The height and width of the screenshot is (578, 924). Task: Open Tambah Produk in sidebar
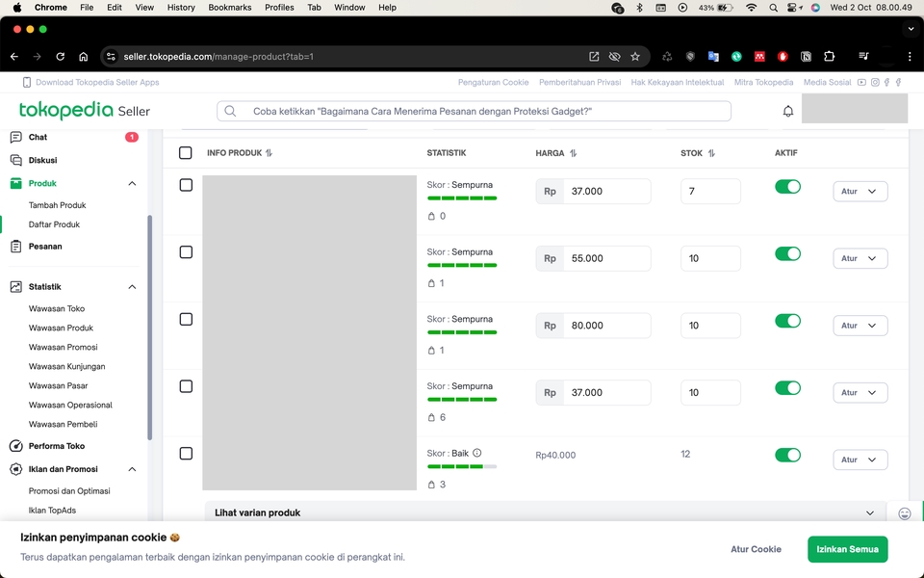point(57,205)
